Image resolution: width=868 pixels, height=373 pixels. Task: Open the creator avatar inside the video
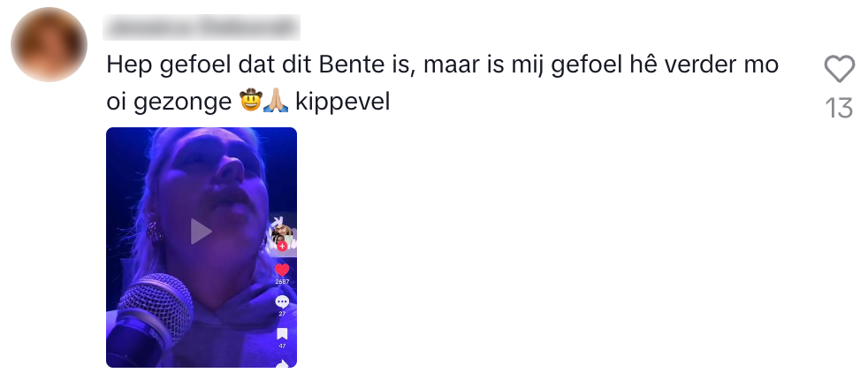[282, 233]
